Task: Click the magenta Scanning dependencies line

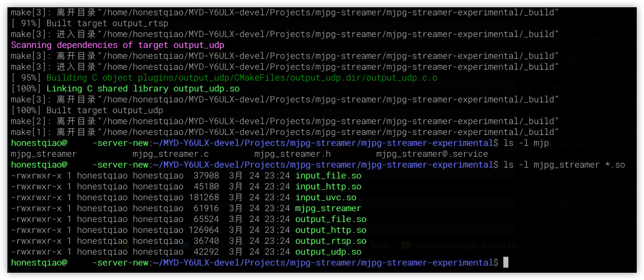Action: tap(118, 45)
